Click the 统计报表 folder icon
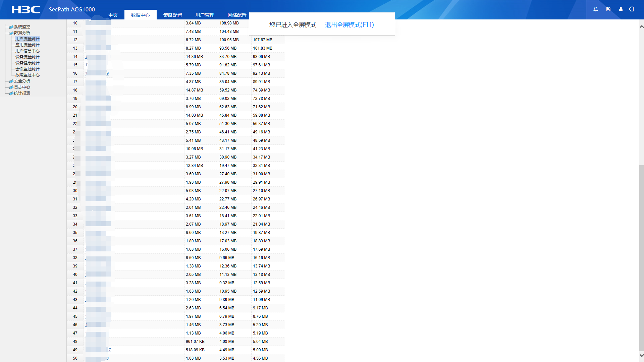The height and width of the screenshot is (362, 644). [11, 93]
